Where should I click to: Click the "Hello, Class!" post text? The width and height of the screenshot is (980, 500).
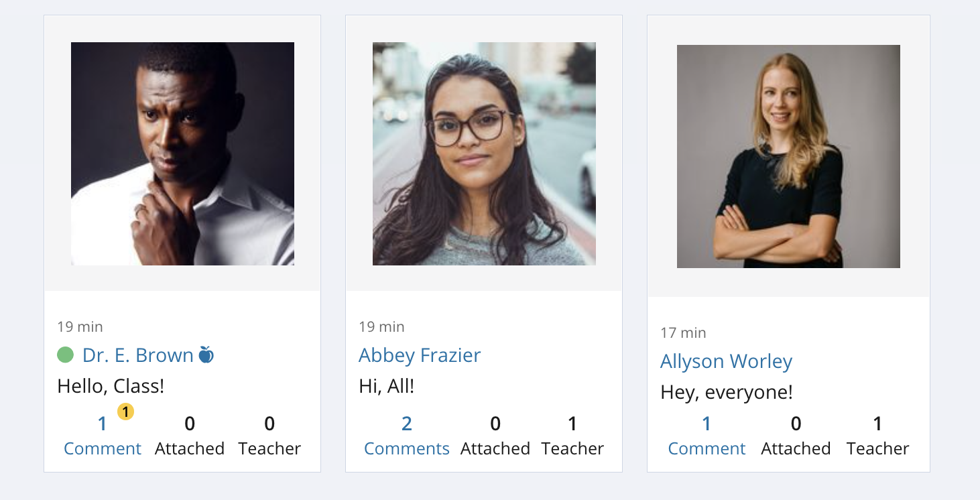click(x=111, y=386)
